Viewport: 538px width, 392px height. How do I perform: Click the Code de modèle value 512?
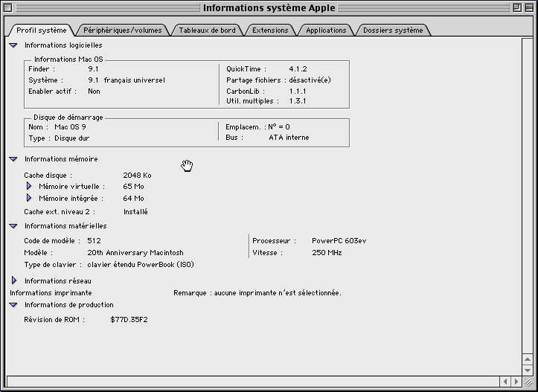[94, 241]
